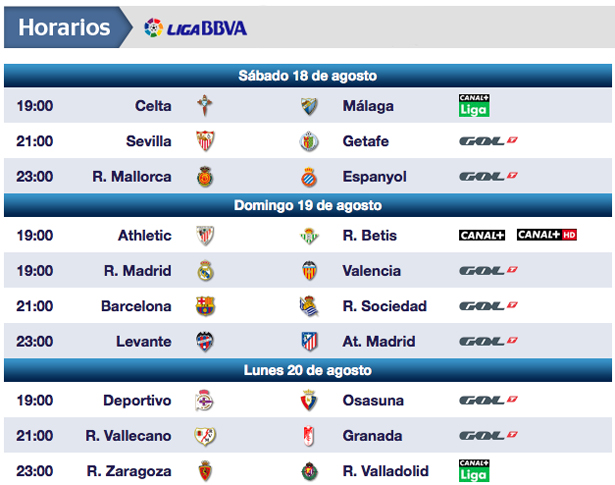Click the Domingo 19 de agosto header
Screen dimensions: 615x485
(307, 205)
